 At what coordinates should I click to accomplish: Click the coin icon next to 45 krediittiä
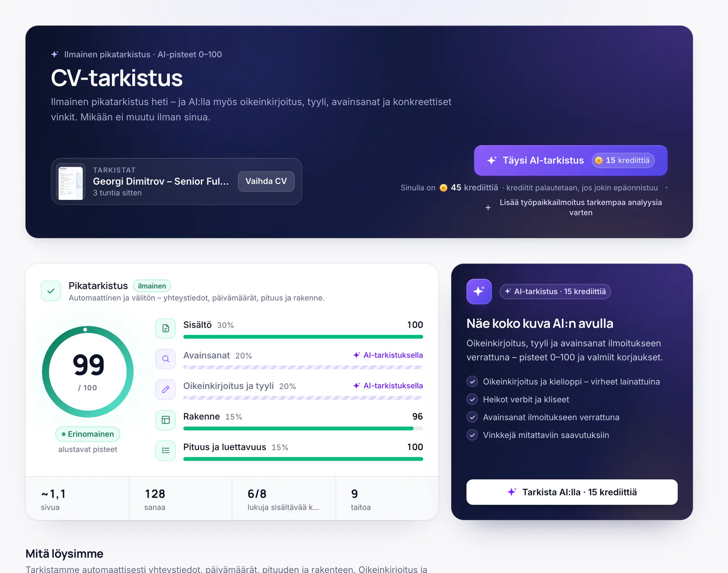tap(443, 188)
